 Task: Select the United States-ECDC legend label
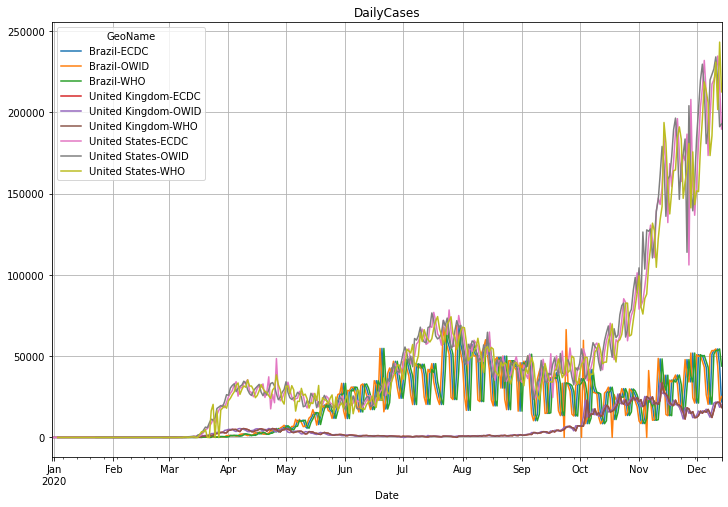tap(138, 141)
